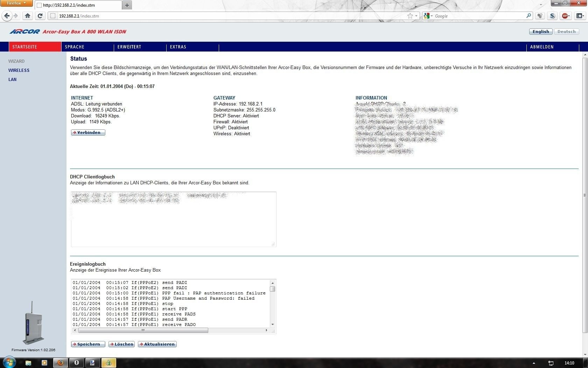Click the magnifier search icon in search box
The height and width of the screenshot is (368, 588).
[528, 16]
